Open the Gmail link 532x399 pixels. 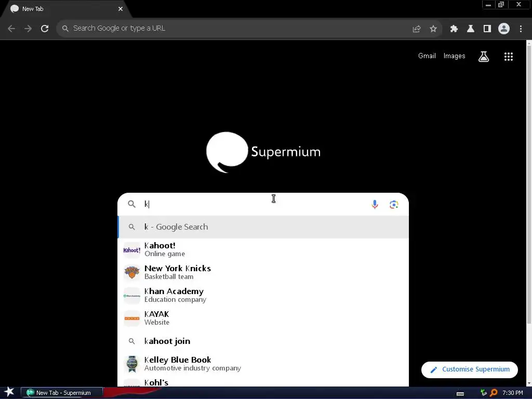[x=427, y=56]
